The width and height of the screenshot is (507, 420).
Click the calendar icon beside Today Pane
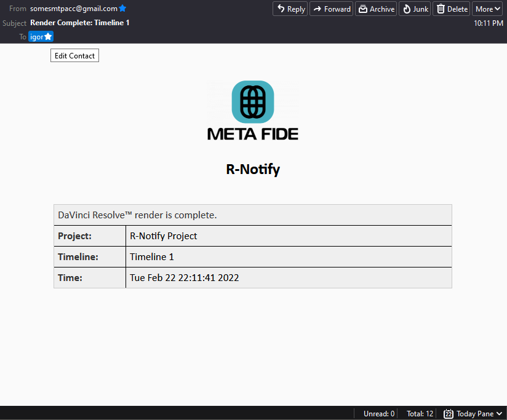448,413
